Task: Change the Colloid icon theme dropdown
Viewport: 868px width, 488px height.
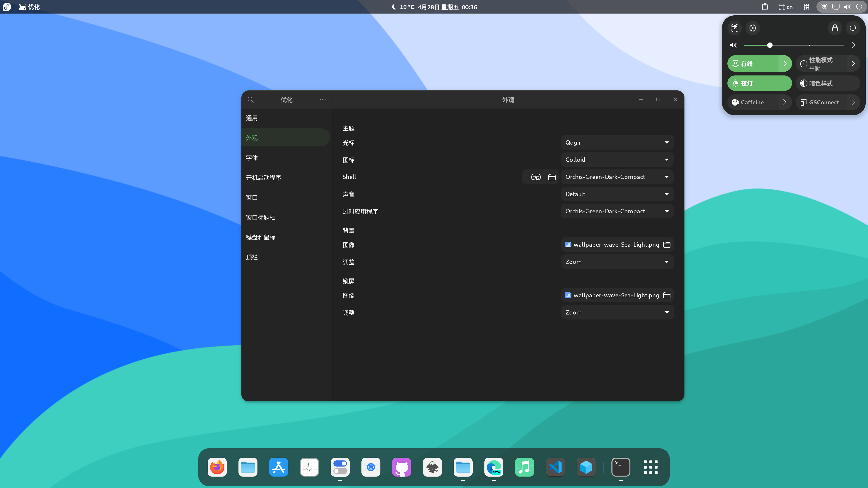Action: [617, 159]
